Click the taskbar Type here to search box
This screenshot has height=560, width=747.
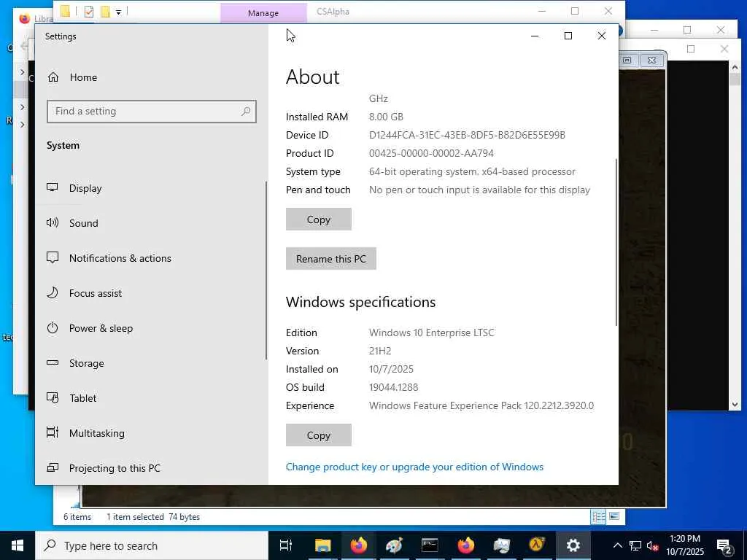152,545
